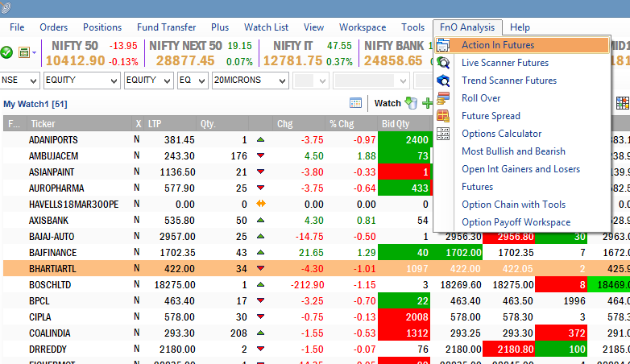The height and width of the screenshot is (364, 630).
Task: Click the Live Scanner Futures magnifier icon
Action: pyautogui.click(x=443, y=63)
